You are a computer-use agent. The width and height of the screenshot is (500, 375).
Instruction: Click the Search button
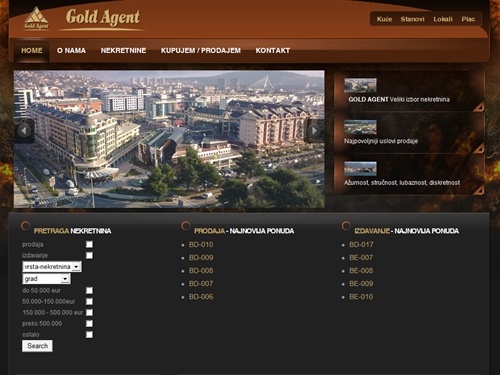click(37, 346)
